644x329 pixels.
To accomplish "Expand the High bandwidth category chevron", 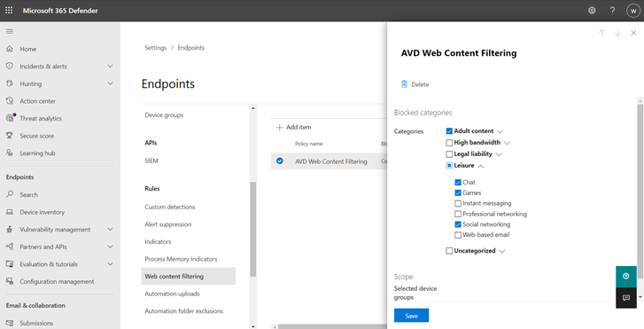I will pyautogui.click(x=507, y=143).
